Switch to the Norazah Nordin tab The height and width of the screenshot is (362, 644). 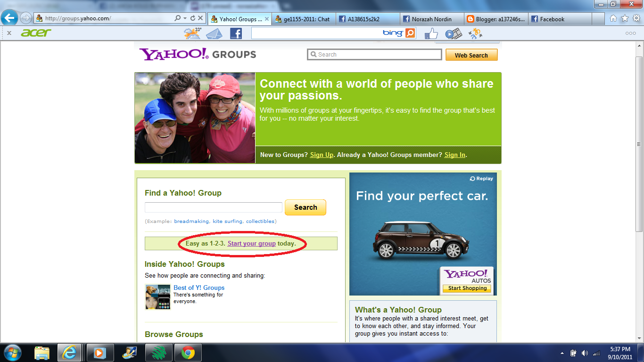pos(432,19)
